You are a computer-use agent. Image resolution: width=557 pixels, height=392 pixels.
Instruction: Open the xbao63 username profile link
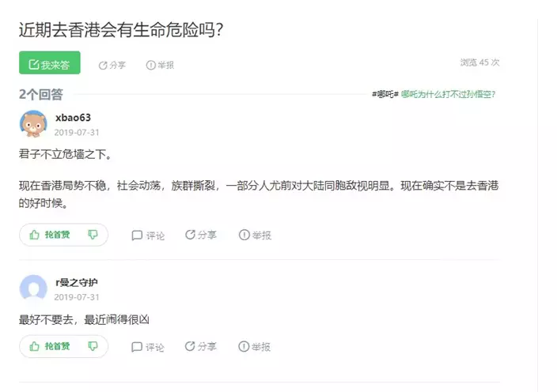(x=73, y=118)
